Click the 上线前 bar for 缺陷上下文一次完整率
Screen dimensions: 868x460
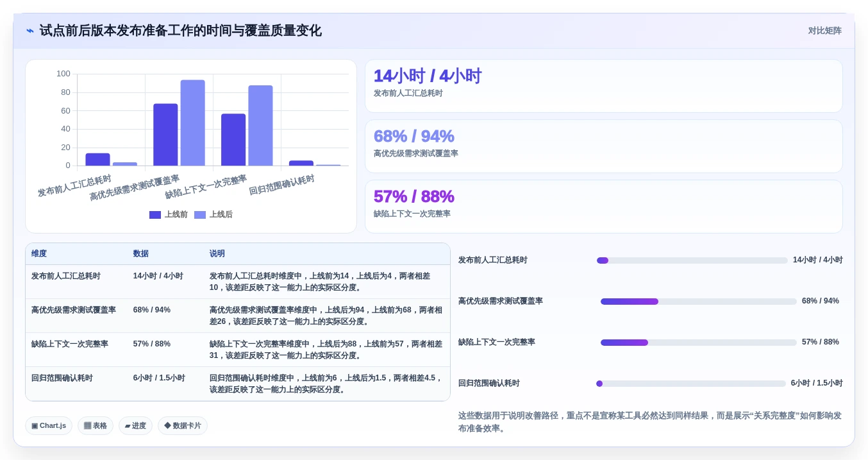pyautogui.click(x=233, y=140)
